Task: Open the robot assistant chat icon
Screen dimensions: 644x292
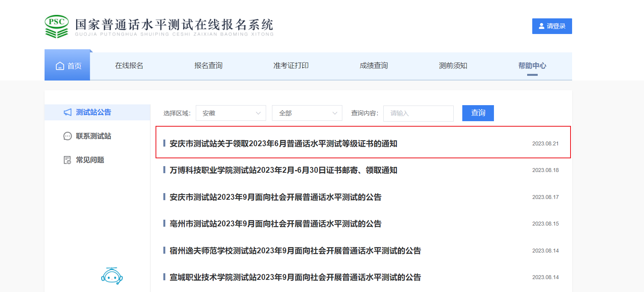Action: coord(112,276)
